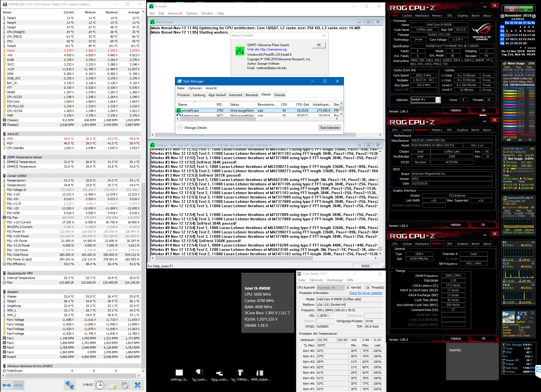
Task: Open Ansicht menu in Task-Manager
Action: click(x=211, y=88)
